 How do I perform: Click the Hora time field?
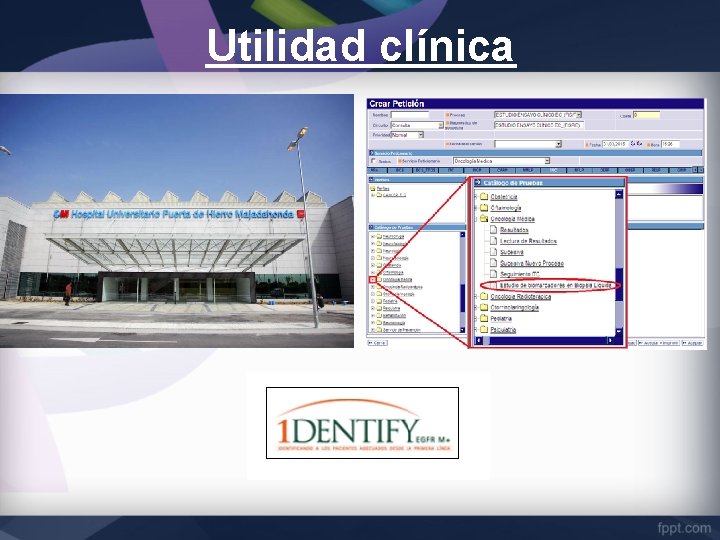(670, 144)
